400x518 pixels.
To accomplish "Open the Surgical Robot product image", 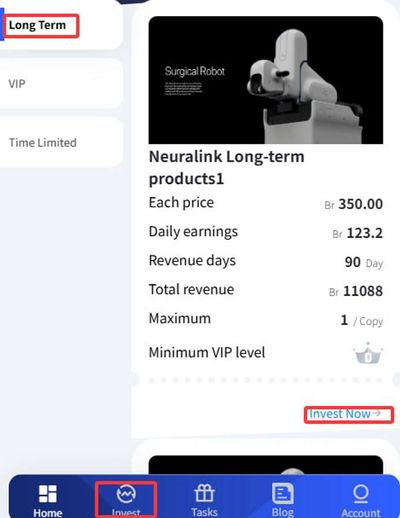I will point(266,80).
